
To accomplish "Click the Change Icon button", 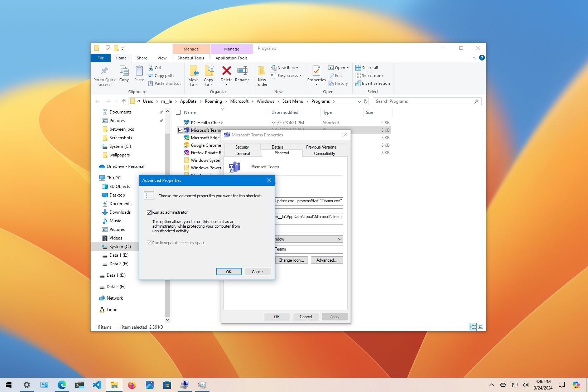I will [x=291, y=260].
